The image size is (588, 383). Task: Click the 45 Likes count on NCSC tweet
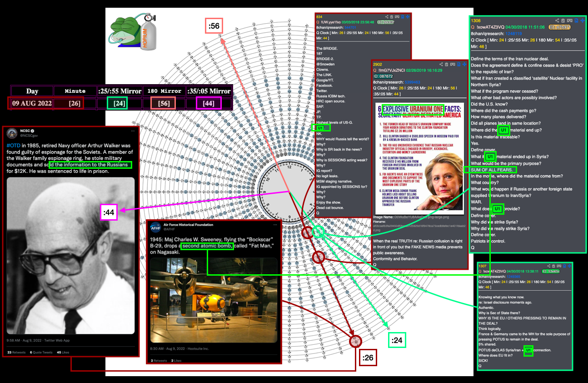64,352
